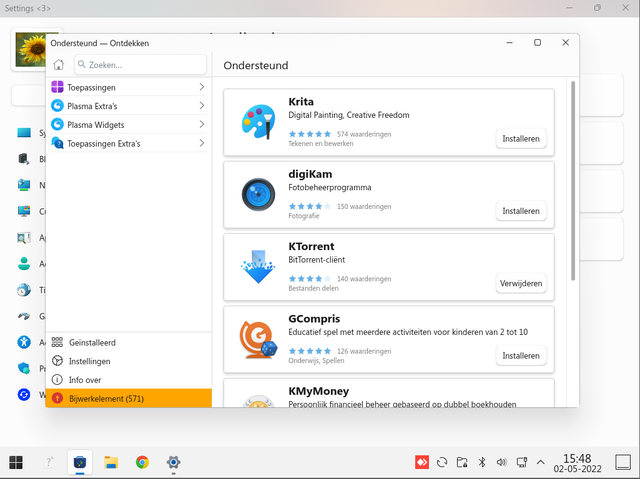
Task: Click the Krita app icon
Action: [x=258, y=122]
